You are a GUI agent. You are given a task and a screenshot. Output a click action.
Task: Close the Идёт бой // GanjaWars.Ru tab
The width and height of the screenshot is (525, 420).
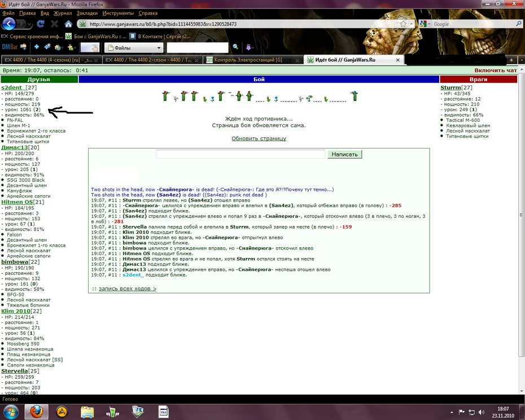coord(398,60)
